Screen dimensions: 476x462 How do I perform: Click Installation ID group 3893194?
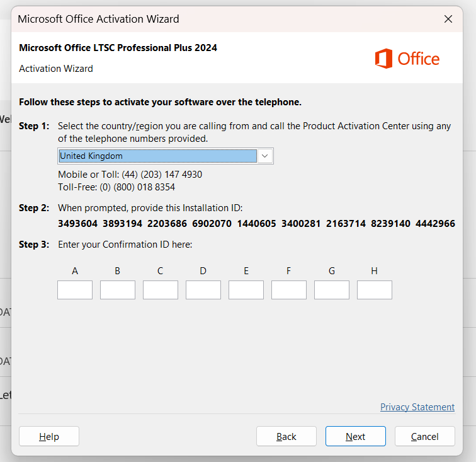122,224
